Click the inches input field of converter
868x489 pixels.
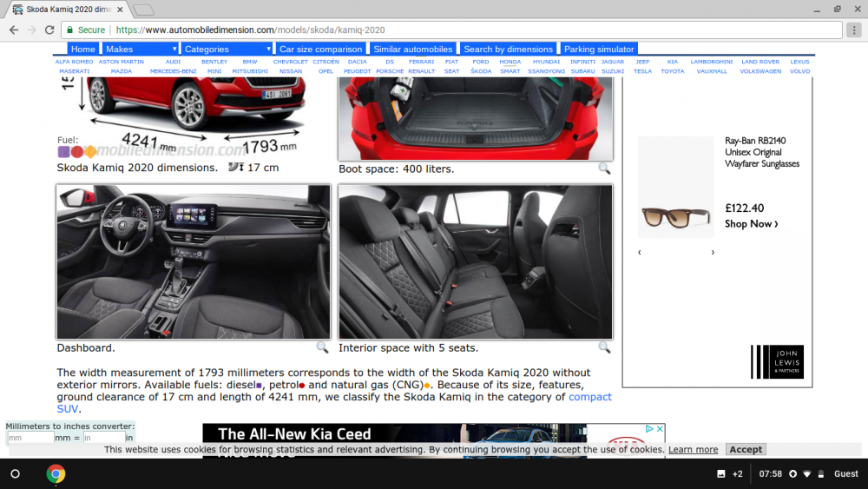[x=103, y=438]
